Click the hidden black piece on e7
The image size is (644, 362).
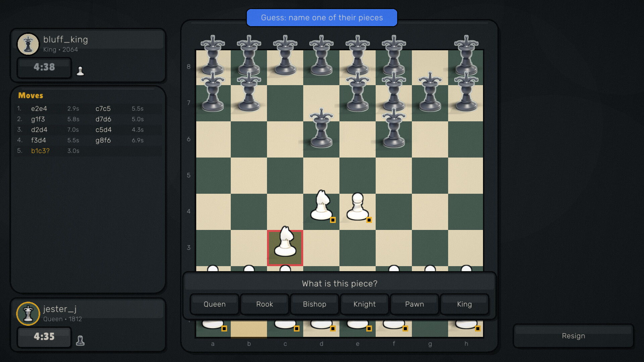click(x=358, y=92)
